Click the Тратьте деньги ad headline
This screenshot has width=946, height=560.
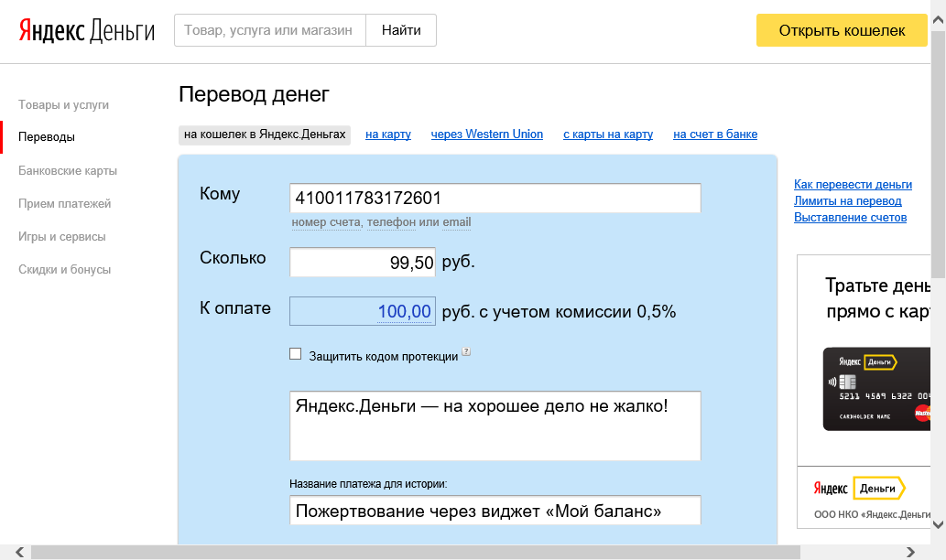[878, 297]
